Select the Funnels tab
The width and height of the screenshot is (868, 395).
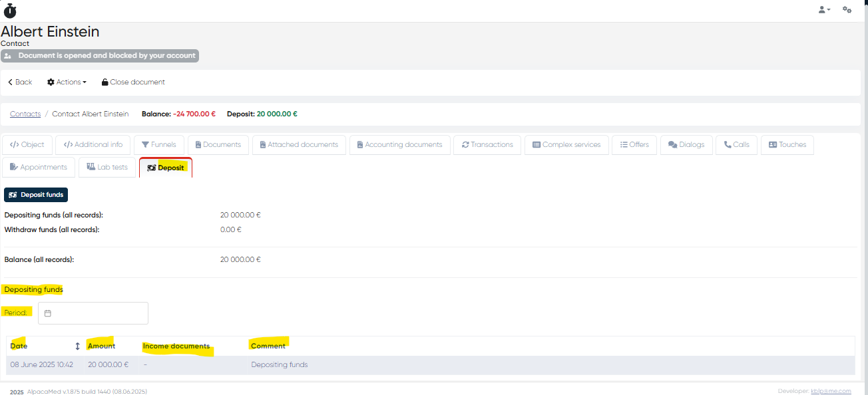click(x=158, y=145)
